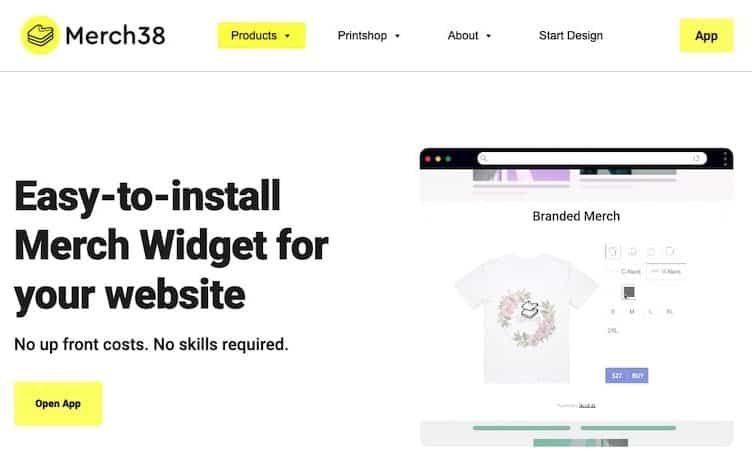
Task: Click the Merch38 t-shirt stack logo icon
Action: (40, 35)
